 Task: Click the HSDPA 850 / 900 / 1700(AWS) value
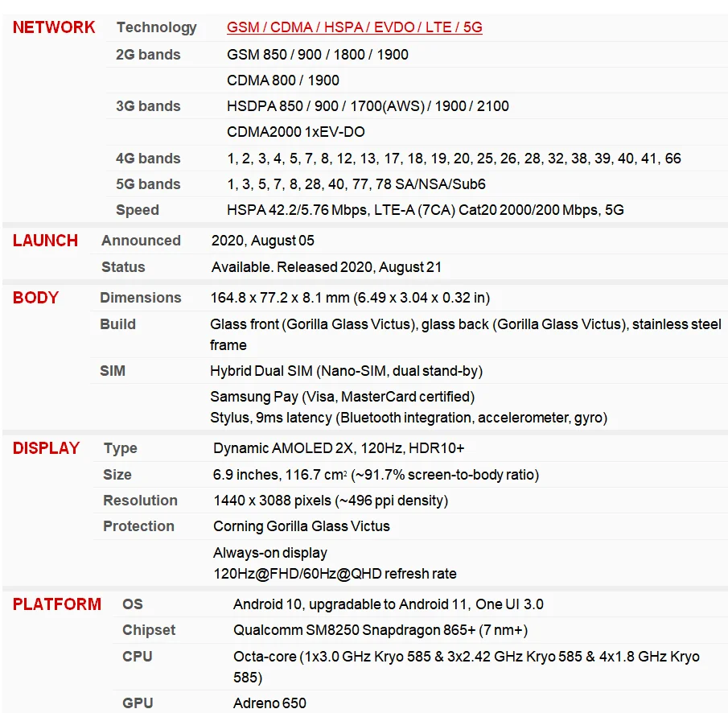(368, 106)
